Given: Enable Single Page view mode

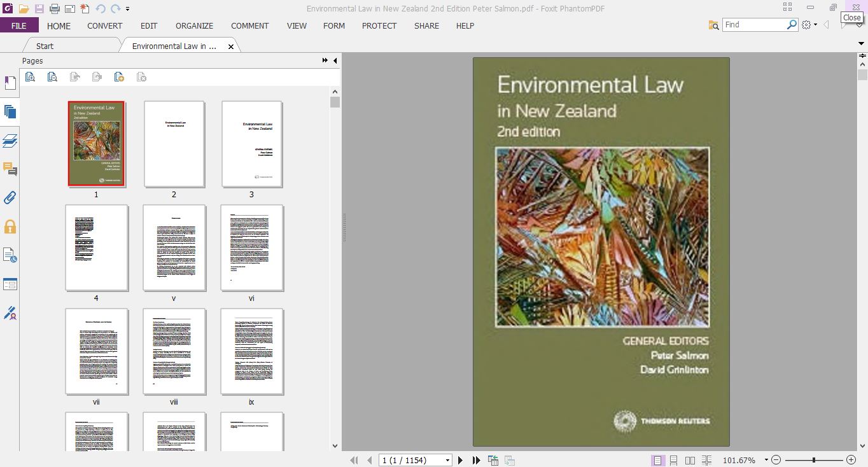Looking at the screenshot, I should (657, 460).
